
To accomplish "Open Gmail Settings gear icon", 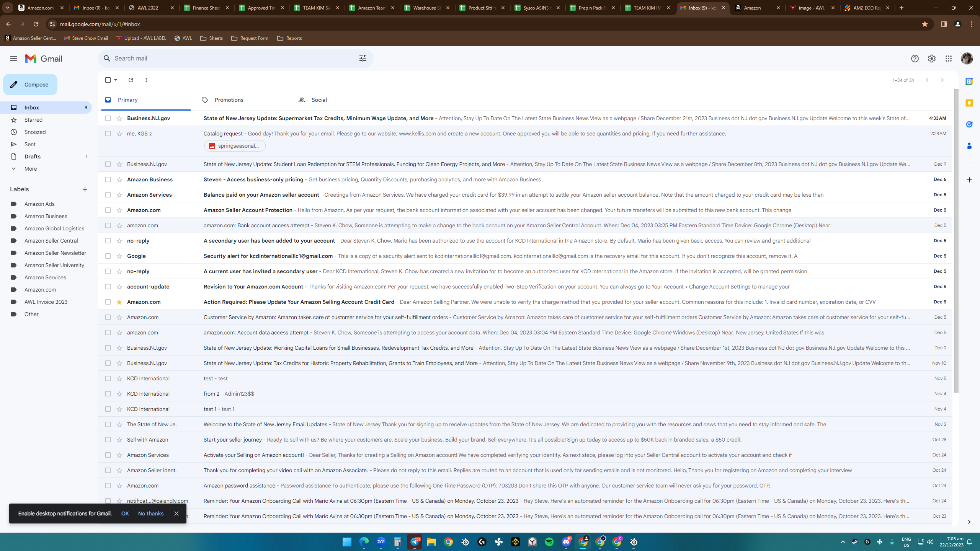I will (931, 59).
